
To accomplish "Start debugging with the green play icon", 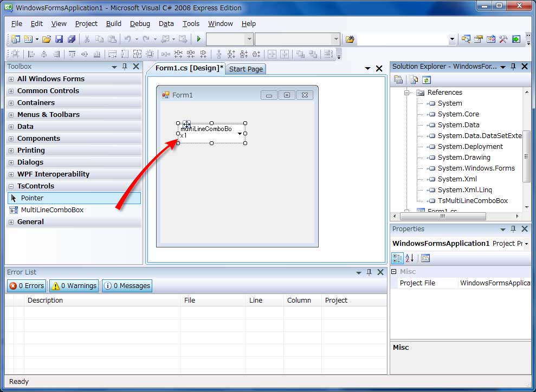I will (x=198, y=39).
